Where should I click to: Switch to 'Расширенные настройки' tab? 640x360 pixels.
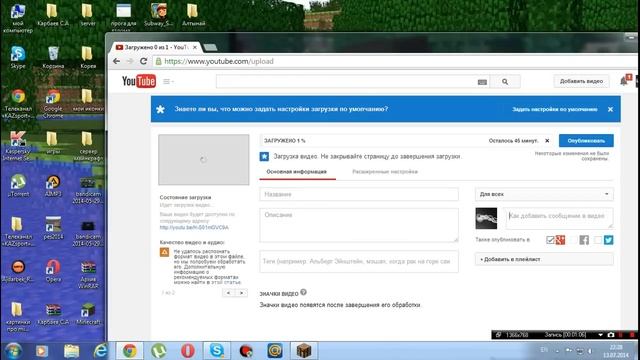pyautogui.click(x=385, y=172)
